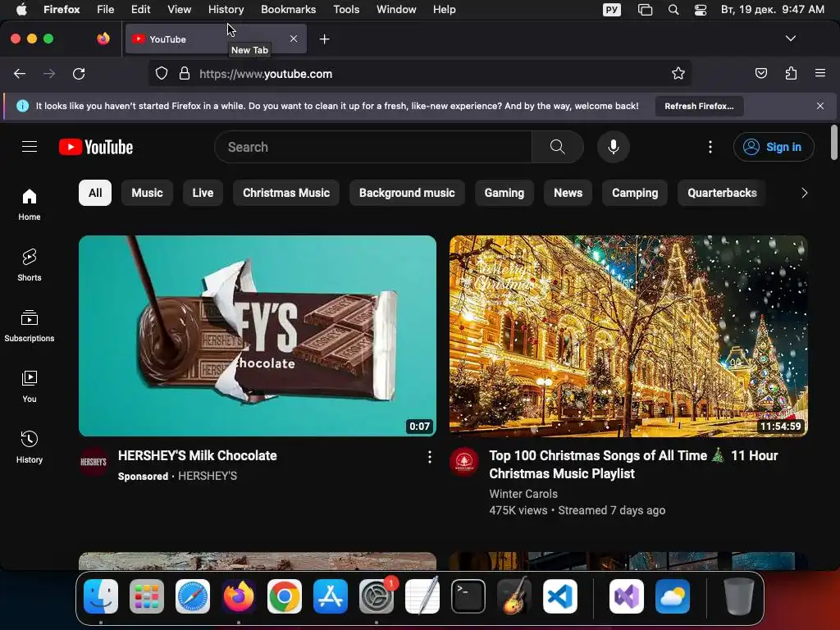
Task: Open the History menu in the menu bar
Action: [226, 10]
